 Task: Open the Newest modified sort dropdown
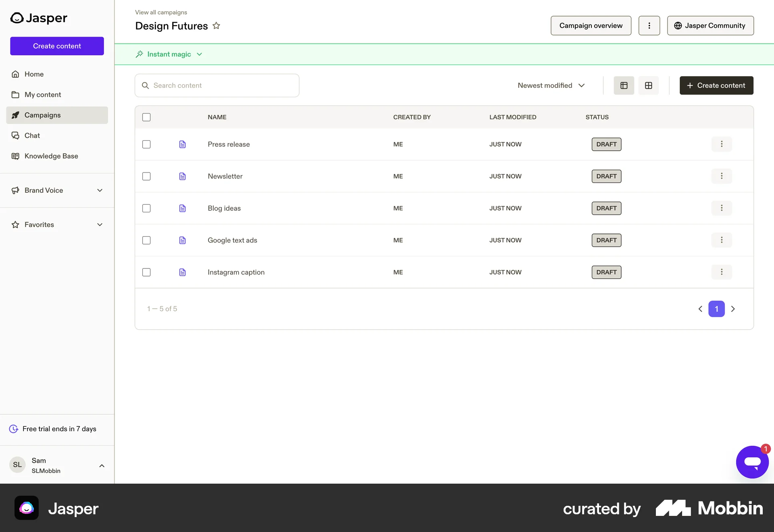(x=551, y=85)
